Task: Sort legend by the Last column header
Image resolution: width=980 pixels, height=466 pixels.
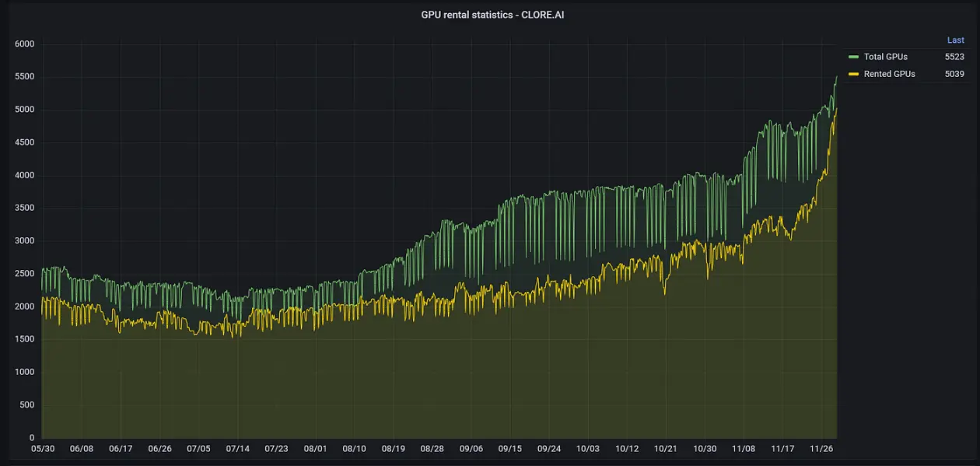Action: (x=955, y=40)
